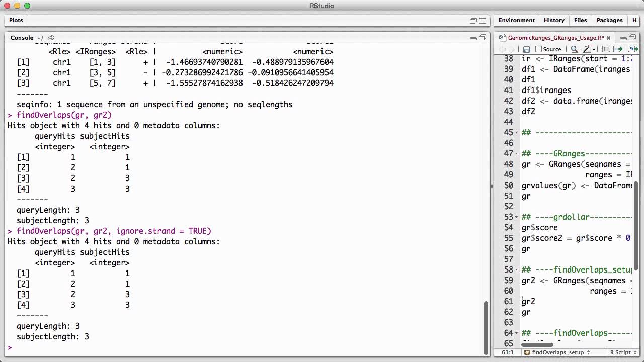The height and width of the screenshot is (362, 644).
Task: Click 'seqinfo: 1 sequence' console line
Action: (154, 105)
